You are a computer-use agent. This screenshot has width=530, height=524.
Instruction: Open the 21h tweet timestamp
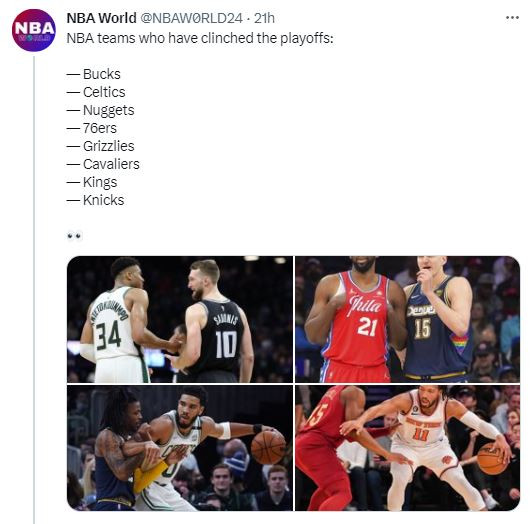[264, 18]
